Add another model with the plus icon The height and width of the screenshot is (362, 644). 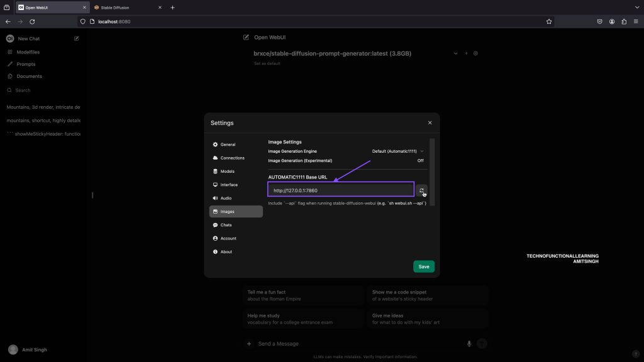tap(466, 53)
